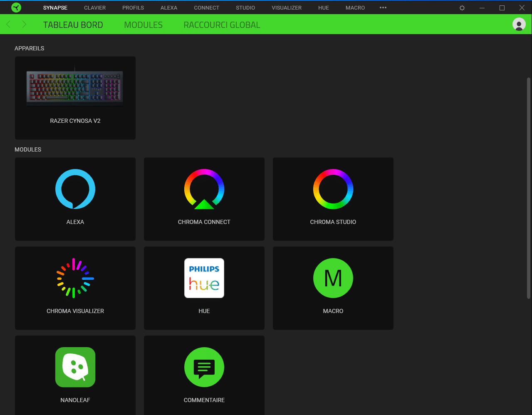Click the MACRO card label
The width and height of the screenshot is (532, 415).
tap(333, 311)
